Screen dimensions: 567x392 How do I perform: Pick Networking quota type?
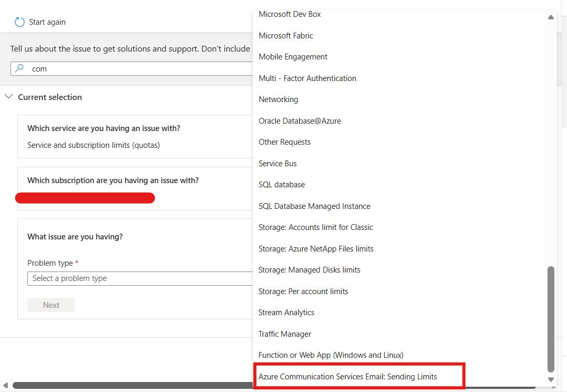coord(278,100)
